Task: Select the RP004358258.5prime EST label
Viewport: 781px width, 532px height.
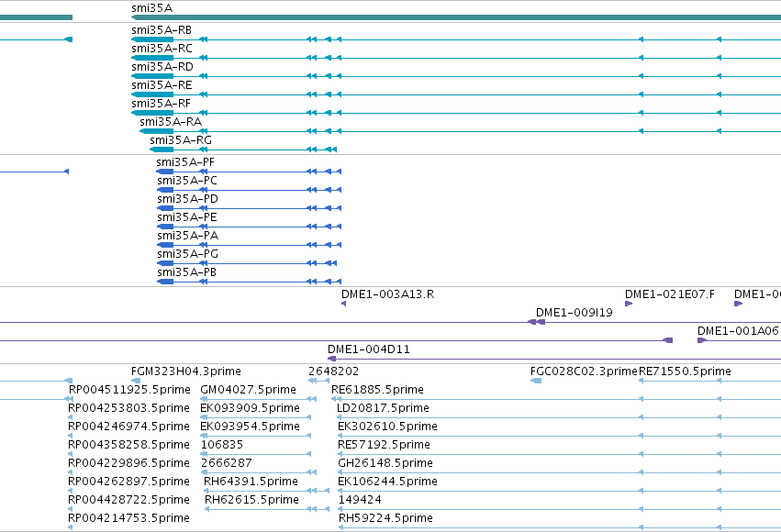Action: [129, 446]
